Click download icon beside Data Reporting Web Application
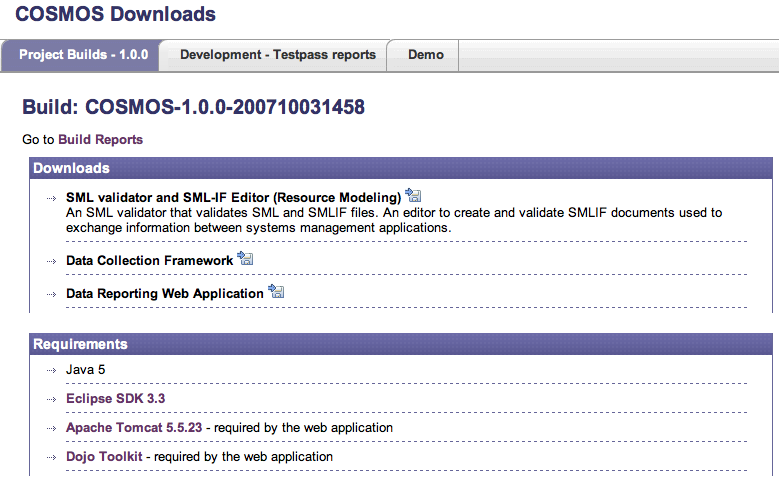 click(276, 291)
